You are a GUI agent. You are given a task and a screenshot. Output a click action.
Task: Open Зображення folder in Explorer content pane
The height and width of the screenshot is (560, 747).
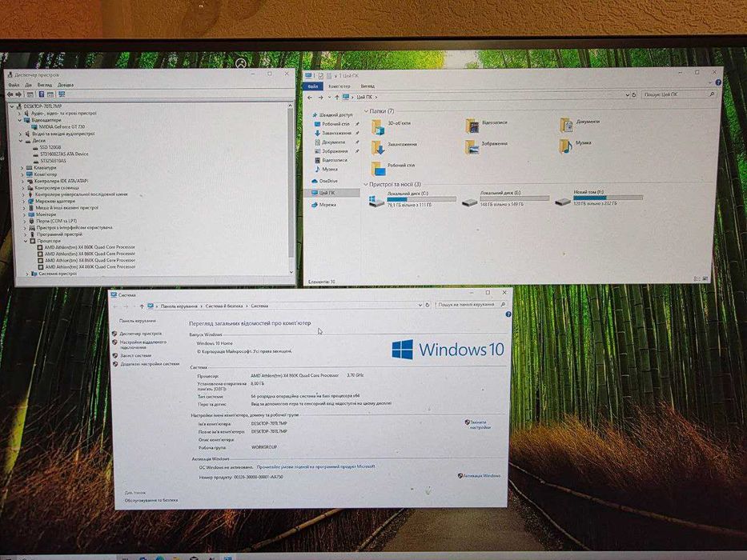pyautogui.click(x=487, y=146)
